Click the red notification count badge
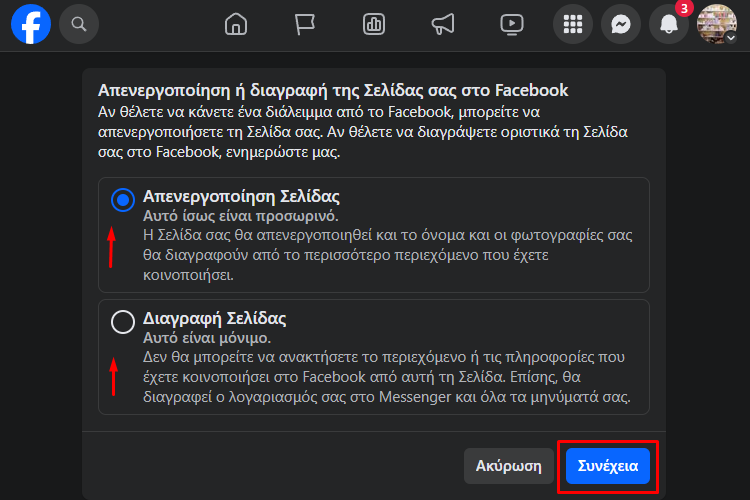 coord(684,9)
